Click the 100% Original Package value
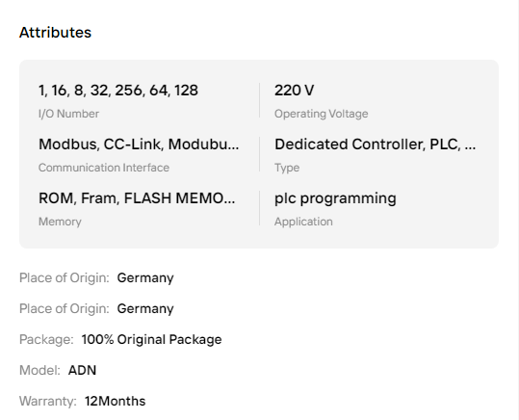The width and height of the screenshot is (519, 420). pyautogui.click(x=151, y=339)
